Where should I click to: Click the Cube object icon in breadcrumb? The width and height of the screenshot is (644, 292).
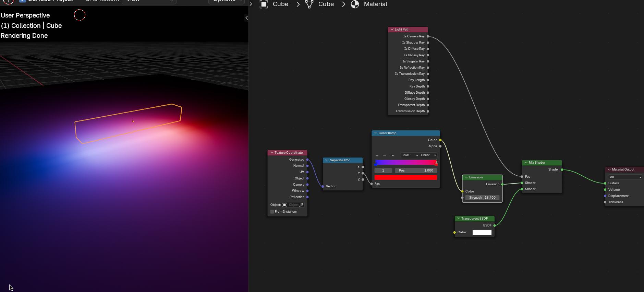[264, 4]
